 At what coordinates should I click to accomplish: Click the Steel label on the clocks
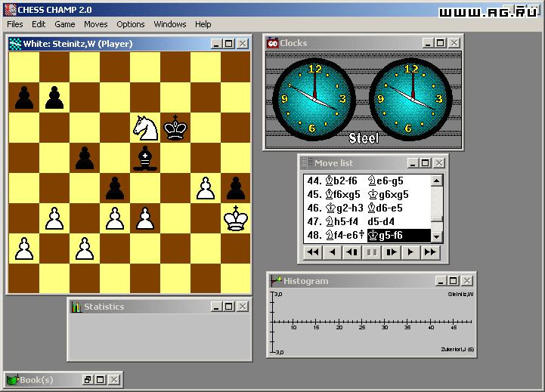[364, 138]
